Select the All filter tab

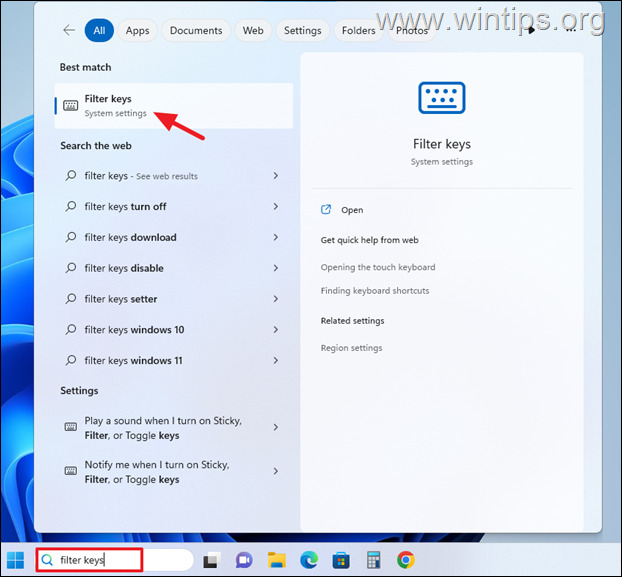pos(99,31)
